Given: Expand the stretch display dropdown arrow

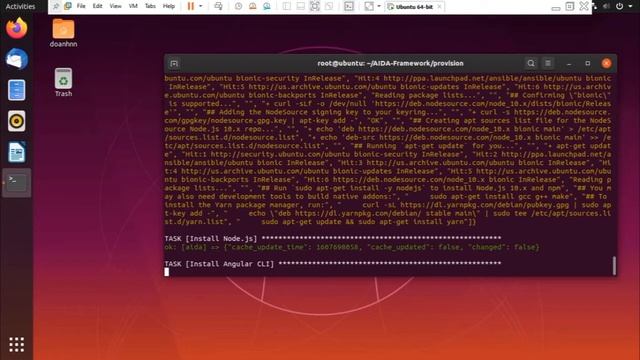Looking at the screenshot, I should (x=379, y=6).
